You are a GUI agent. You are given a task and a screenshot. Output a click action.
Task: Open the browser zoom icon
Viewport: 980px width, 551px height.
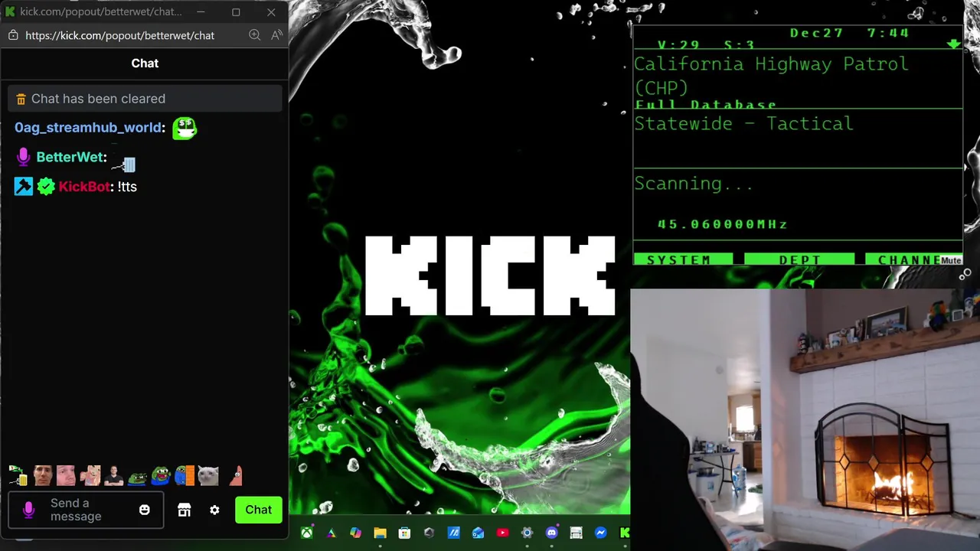click(255, 35)
